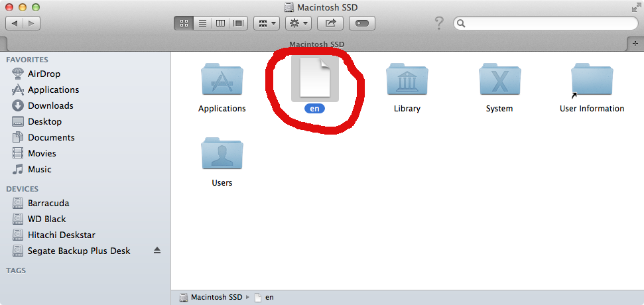Open Movies in the sidebar
The width and height of the screenshot is (644, 305).
tap(42, 154)
